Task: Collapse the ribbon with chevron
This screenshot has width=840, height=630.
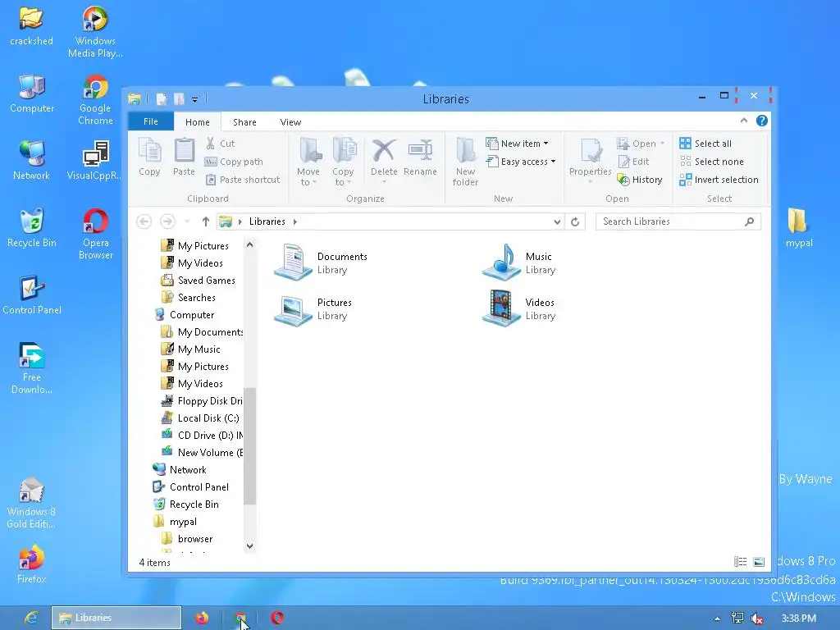Action: coord(743,121)
